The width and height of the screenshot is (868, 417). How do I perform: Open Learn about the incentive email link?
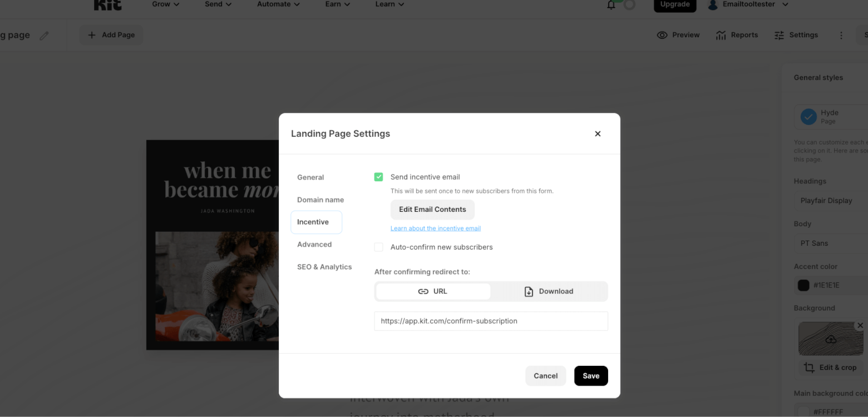click(436, 229)
